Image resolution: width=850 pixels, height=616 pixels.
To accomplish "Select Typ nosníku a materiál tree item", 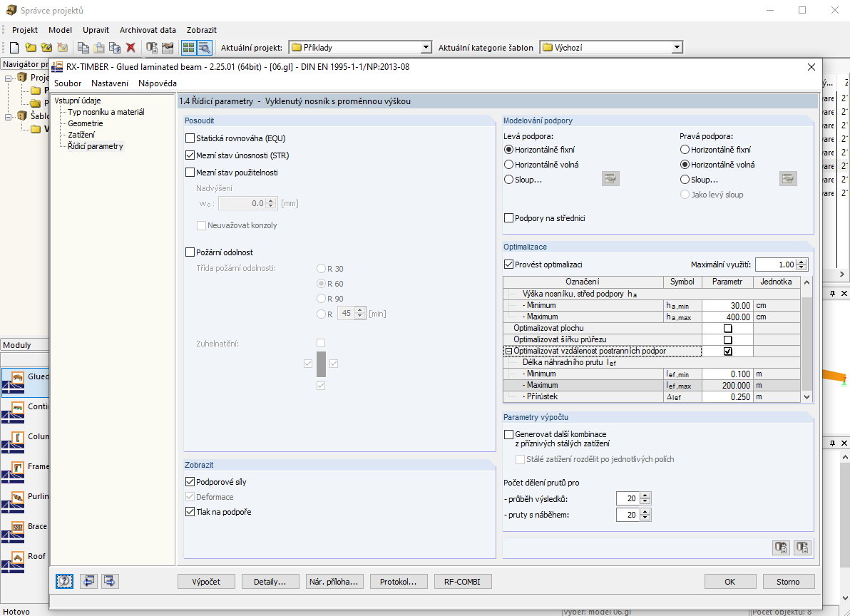I will (106, 112).
